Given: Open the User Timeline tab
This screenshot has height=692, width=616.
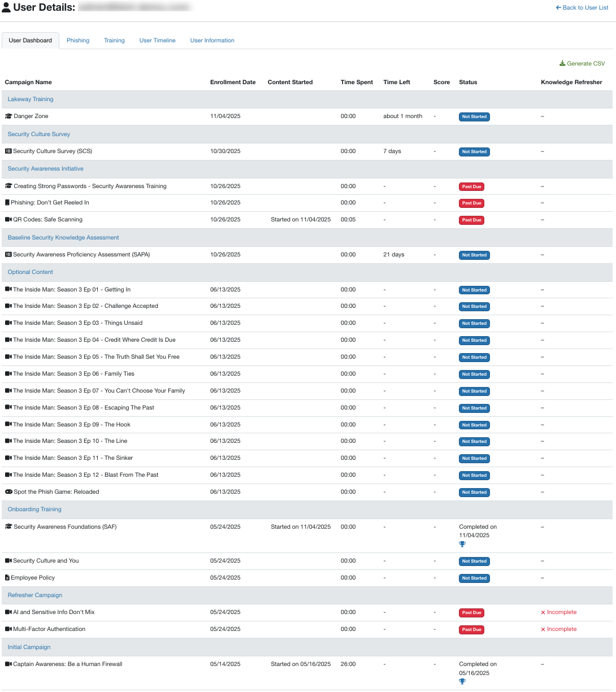Looking at the screenshot, I should [x=157, y=40].
